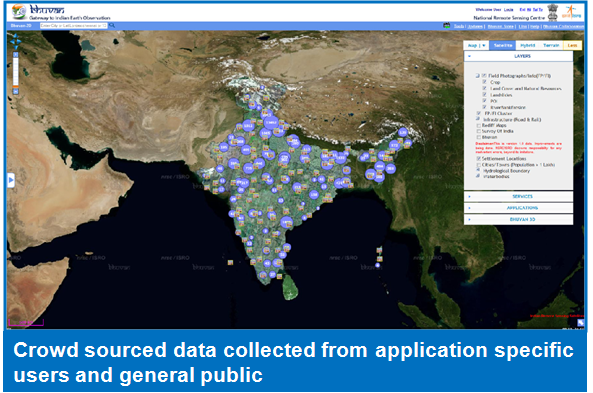Toggle the Crop layer checkbox
593x393 pixels.
point(484,82)
